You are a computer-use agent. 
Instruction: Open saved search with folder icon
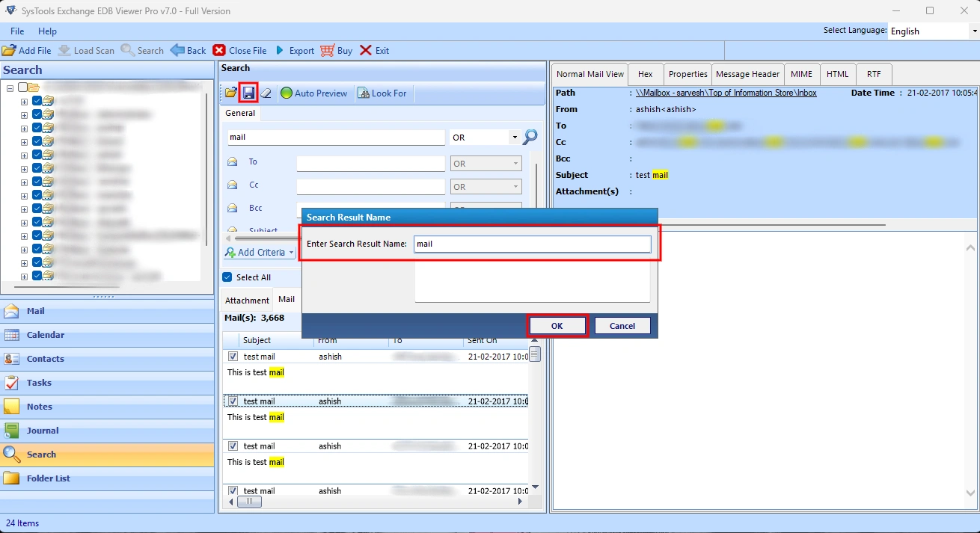[x=231, y=93]
